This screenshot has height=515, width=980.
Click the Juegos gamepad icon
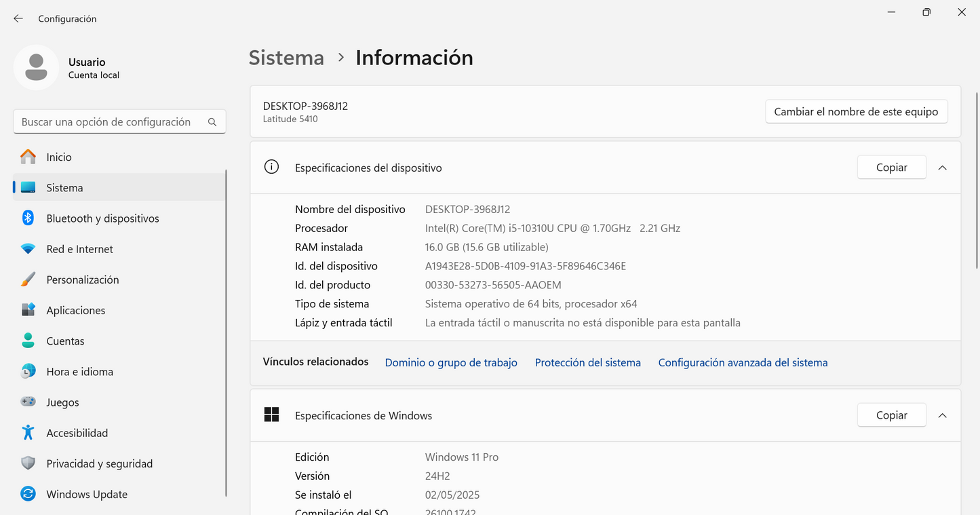click(28, 402)
